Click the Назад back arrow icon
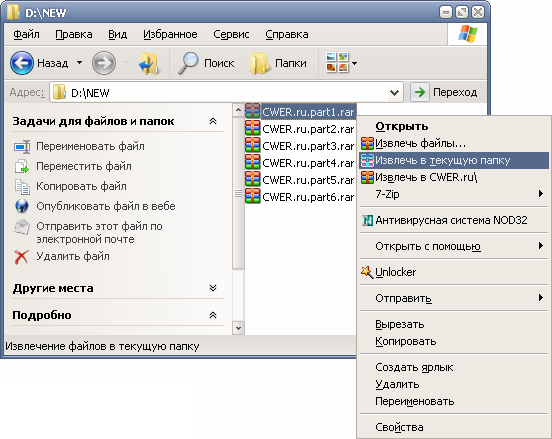552x439 pixels. (x=22, y=63)
